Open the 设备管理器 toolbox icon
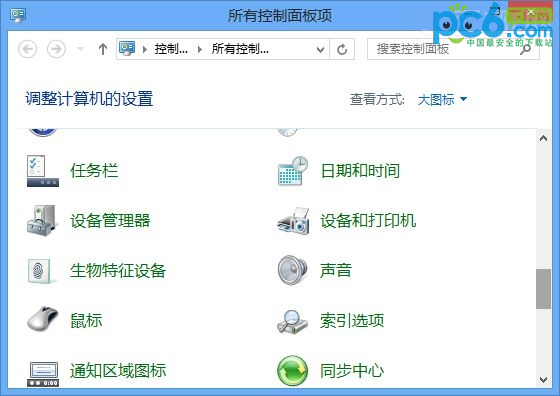Image resolution: width=560 pixels, height=396 pixels. pyautogui.click(x=42, y=220)
